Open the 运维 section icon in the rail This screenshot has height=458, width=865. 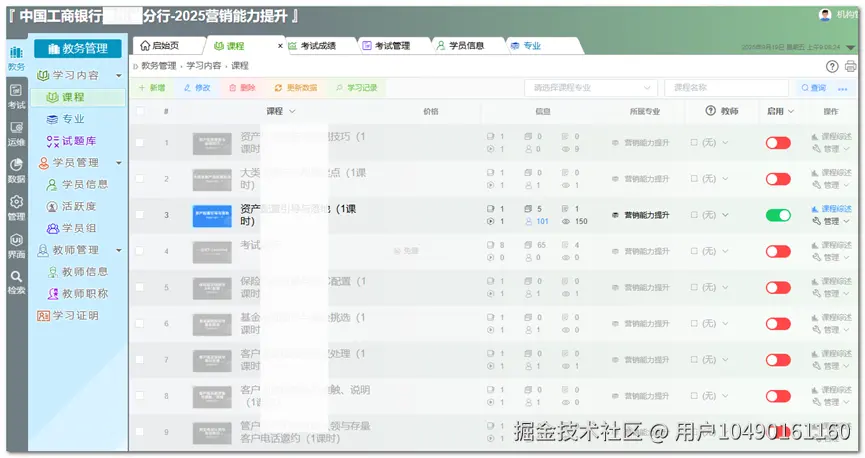[x=17, y=134]
